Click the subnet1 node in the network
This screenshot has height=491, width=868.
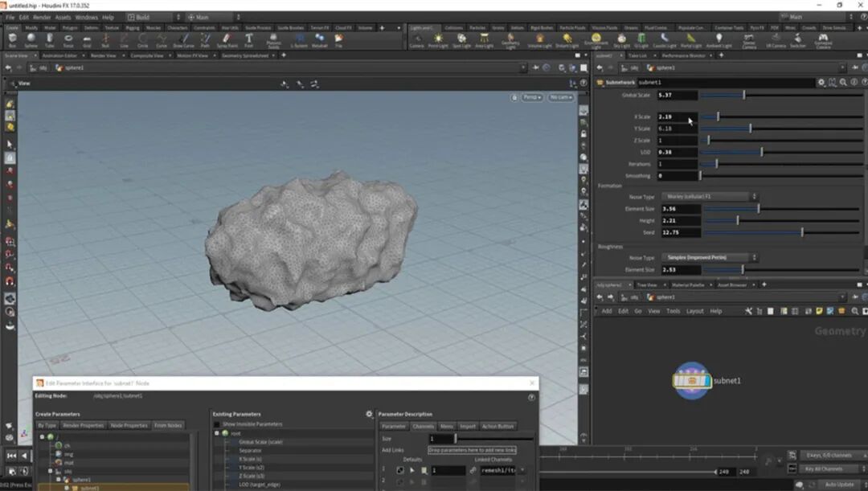click(692, 381)
